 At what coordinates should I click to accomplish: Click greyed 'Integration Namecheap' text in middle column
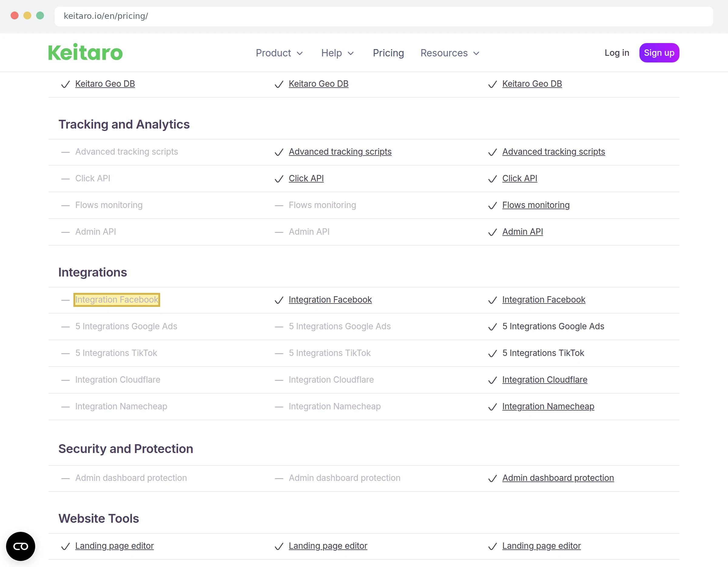coord(335,406)
